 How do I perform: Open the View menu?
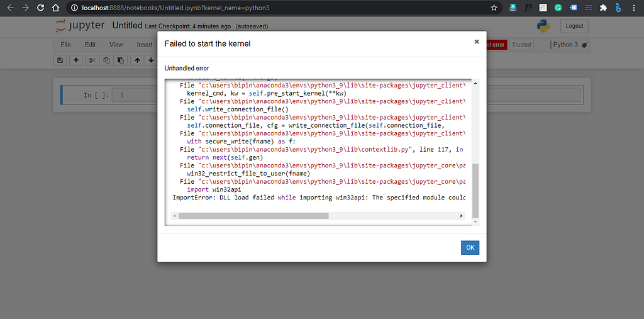point(116,45)
